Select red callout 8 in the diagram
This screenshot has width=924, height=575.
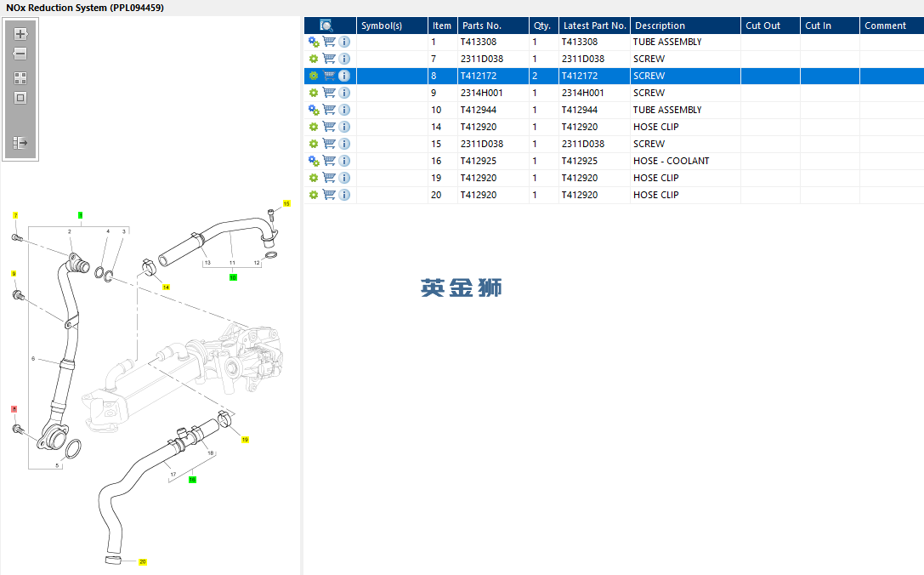[14, 408]
